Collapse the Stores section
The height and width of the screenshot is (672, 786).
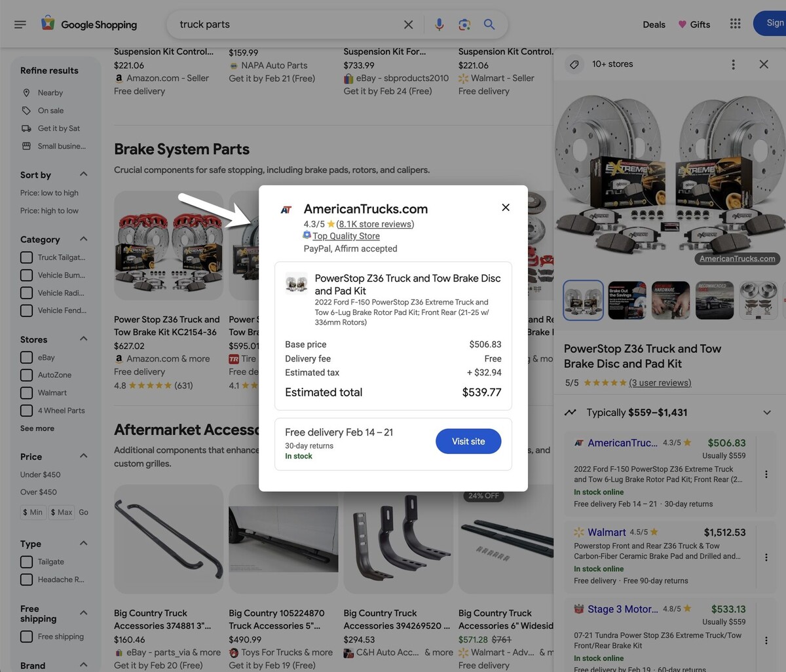(83, 339)
